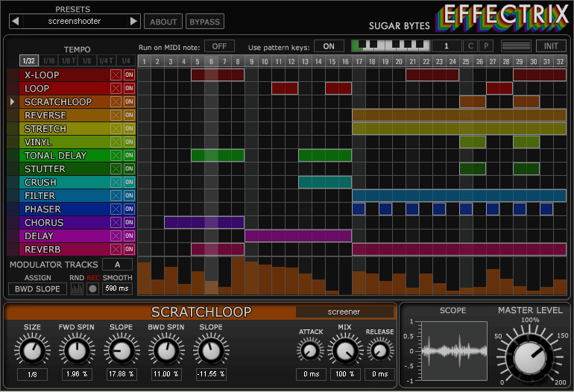Click the modulator record circle button
This screenshot has width=574, height=392.
point(92,289)
